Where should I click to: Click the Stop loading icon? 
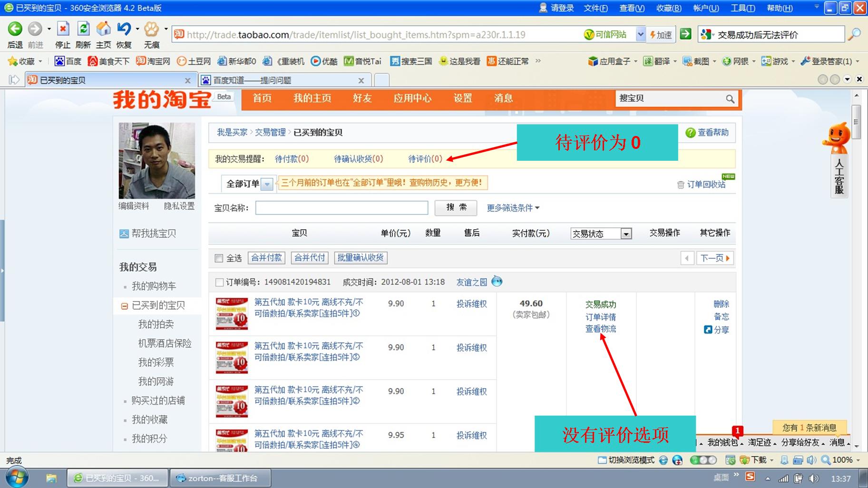63,29
